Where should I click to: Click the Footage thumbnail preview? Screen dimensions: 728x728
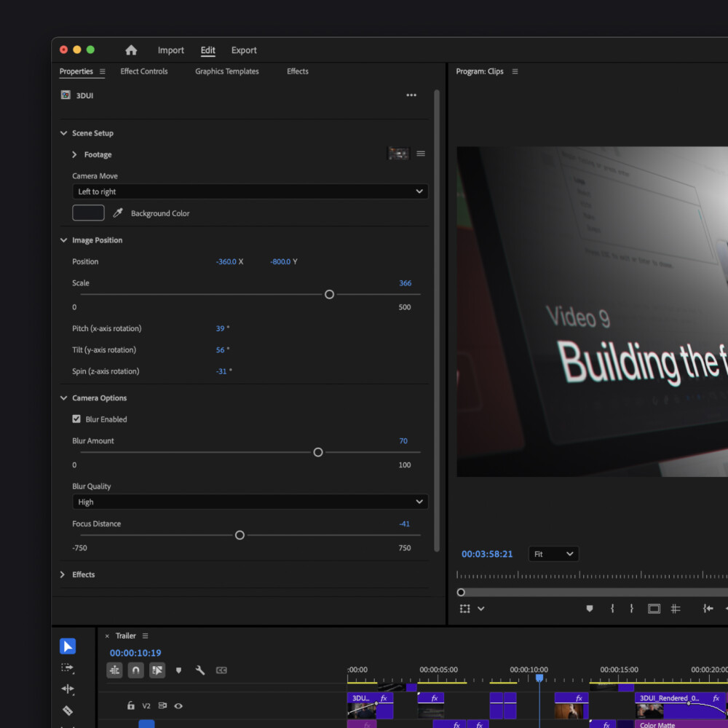[398, 153]
